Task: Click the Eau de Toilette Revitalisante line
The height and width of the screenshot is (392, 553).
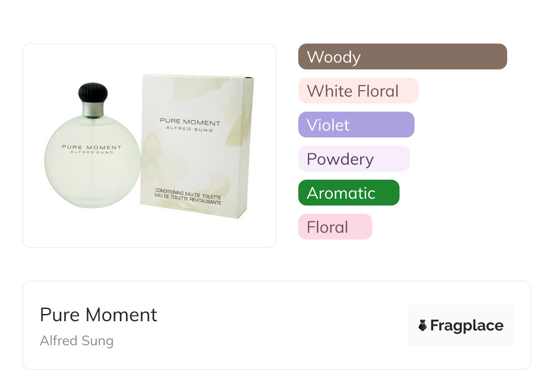Action: pyautogui.click(x=188, y=199)
